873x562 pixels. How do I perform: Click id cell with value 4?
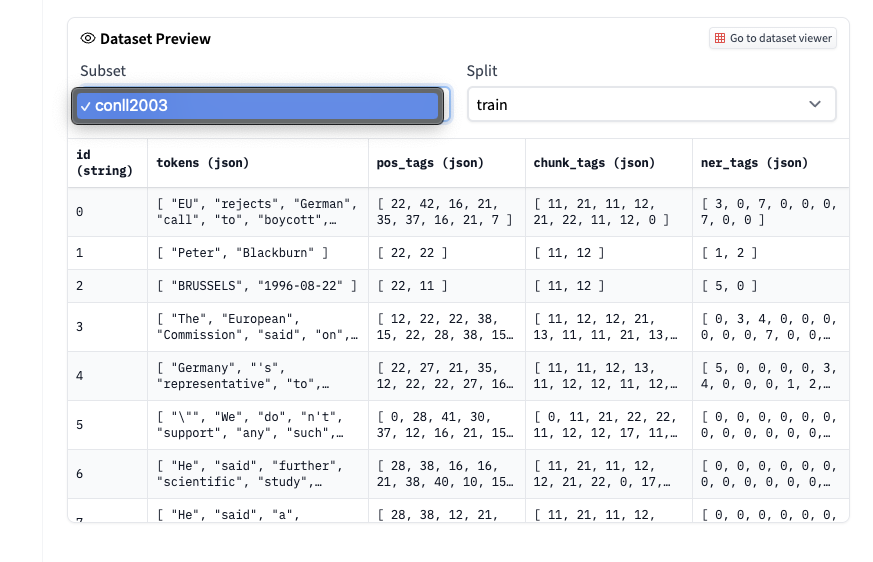(x=107, y=376)
